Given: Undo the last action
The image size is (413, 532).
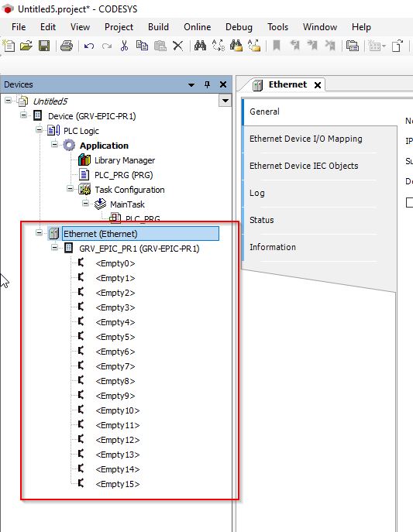Looking at the screenshot, I should (x=89, y=46).
